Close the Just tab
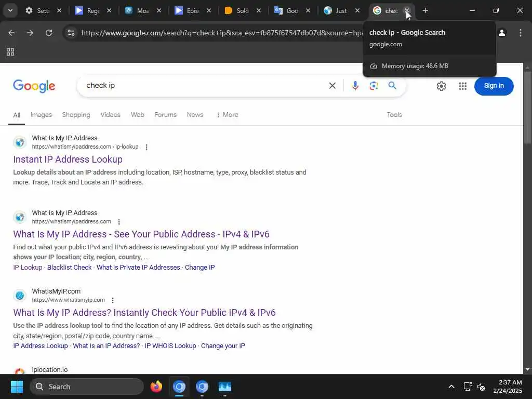This screenshot has height=399, width=532. pos(357,10)
